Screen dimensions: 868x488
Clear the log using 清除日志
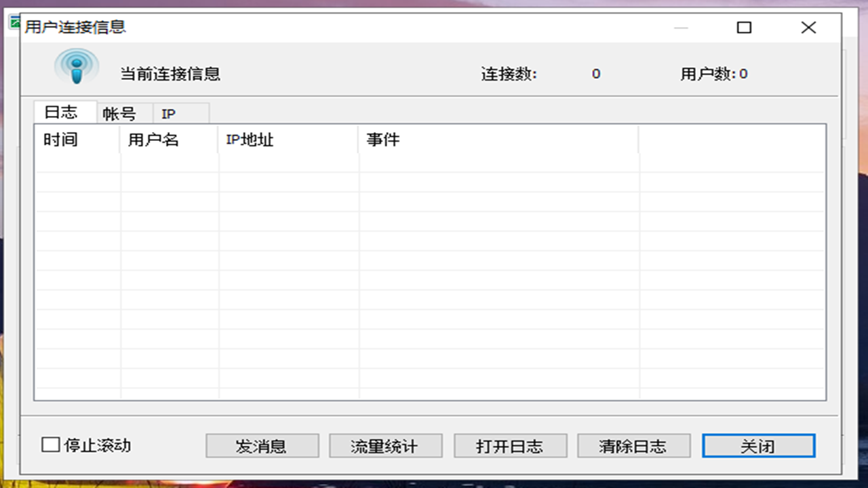coord(633,445)
